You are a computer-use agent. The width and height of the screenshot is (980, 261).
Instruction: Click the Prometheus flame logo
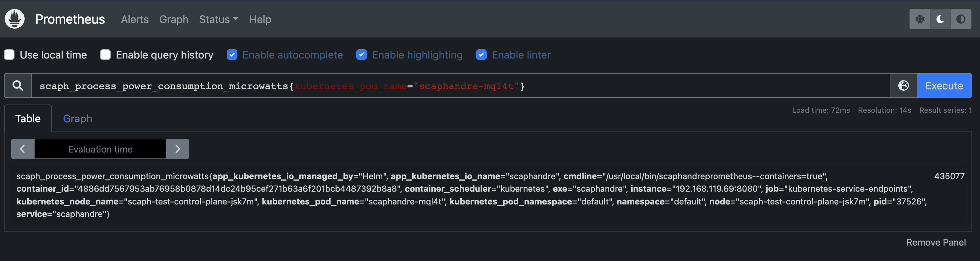(x=15, y=19)
